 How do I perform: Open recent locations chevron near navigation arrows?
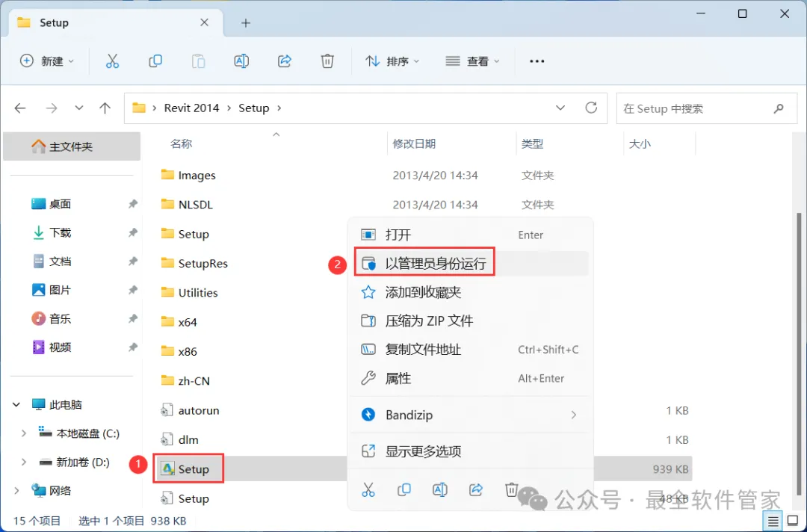[78, 108]
